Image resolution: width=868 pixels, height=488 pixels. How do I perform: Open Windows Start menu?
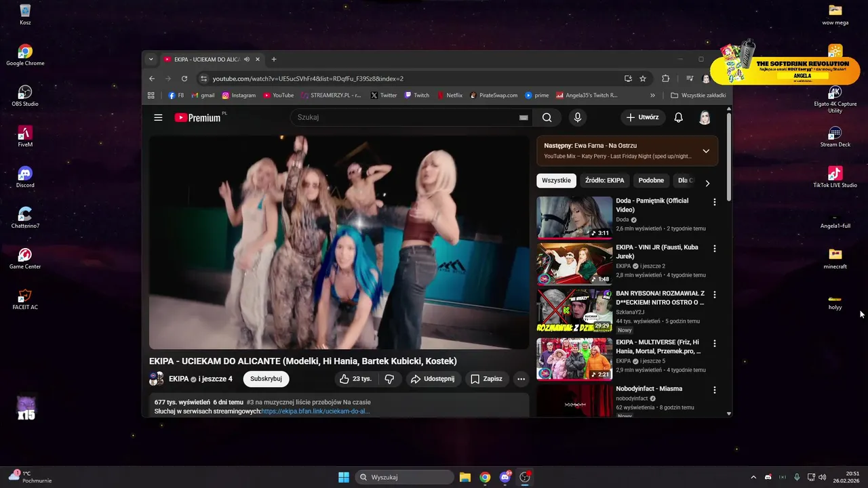click(x=344, y=477)
